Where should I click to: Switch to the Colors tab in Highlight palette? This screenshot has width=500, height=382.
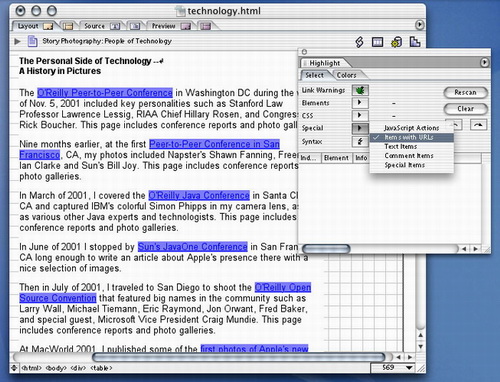[x=346, y=75]
